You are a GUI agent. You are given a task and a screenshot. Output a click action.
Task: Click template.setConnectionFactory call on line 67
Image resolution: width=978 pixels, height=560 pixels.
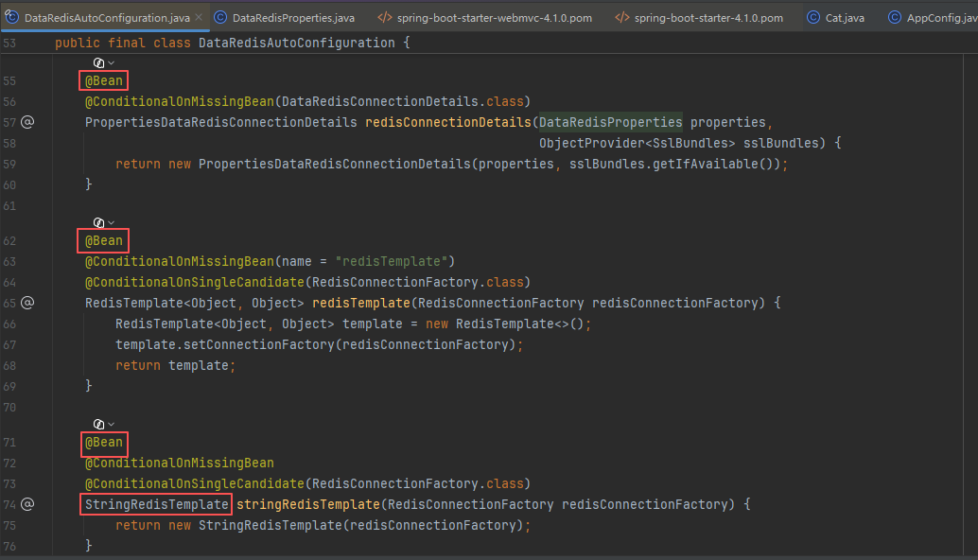tap(320, 345)
